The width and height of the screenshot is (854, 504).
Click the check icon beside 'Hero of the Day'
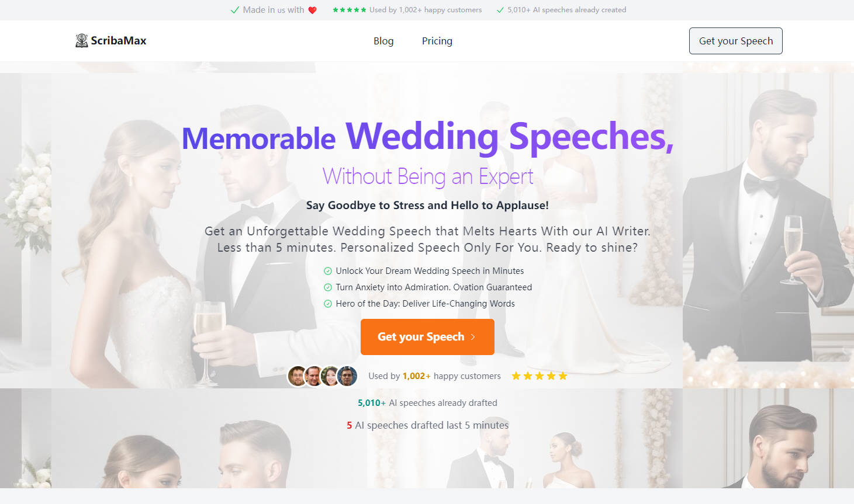click(328, 304)
